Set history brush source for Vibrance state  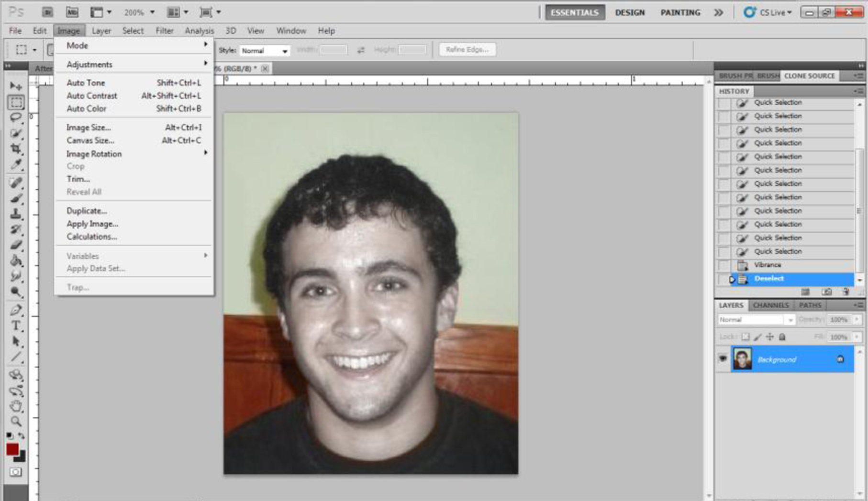coord(724,265)
